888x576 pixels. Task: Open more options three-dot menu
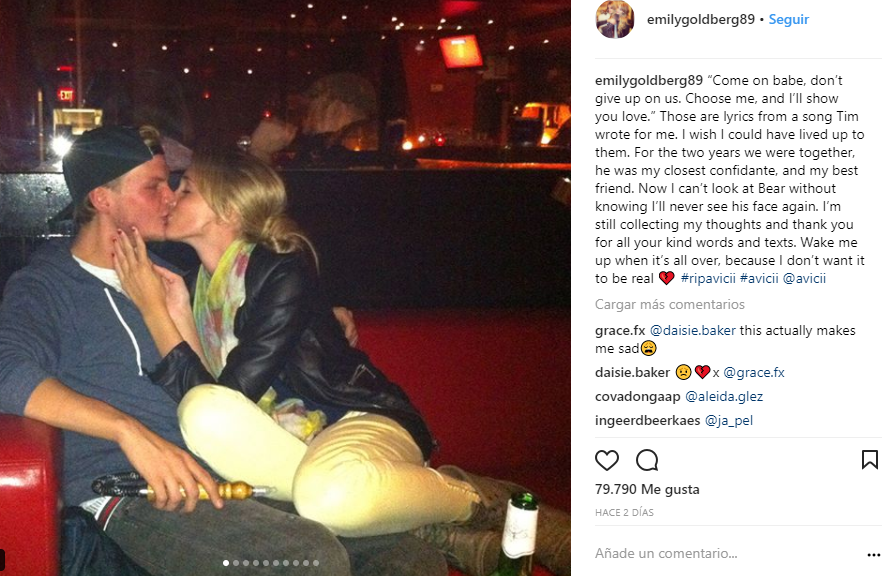(873, 555)
